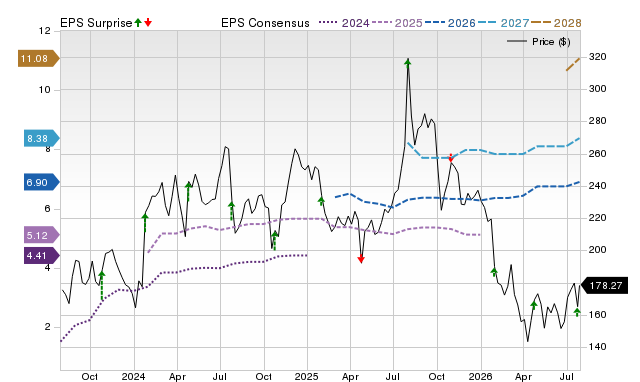Select the 2026 consensus legend entry
The image size is (640, 382).
pyautogui.click(x=450, y=23)
